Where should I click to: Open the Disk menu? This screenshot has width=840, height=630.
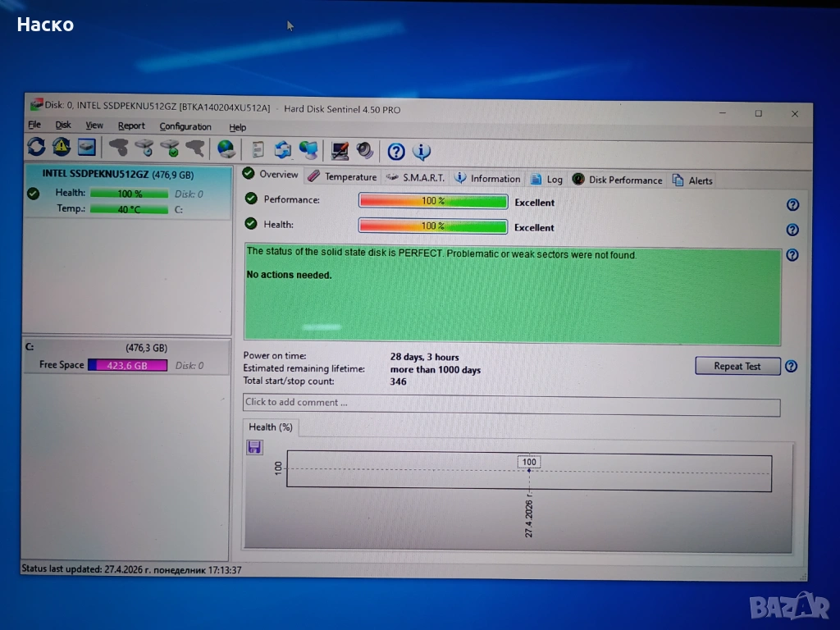click(x=63, y=126)
